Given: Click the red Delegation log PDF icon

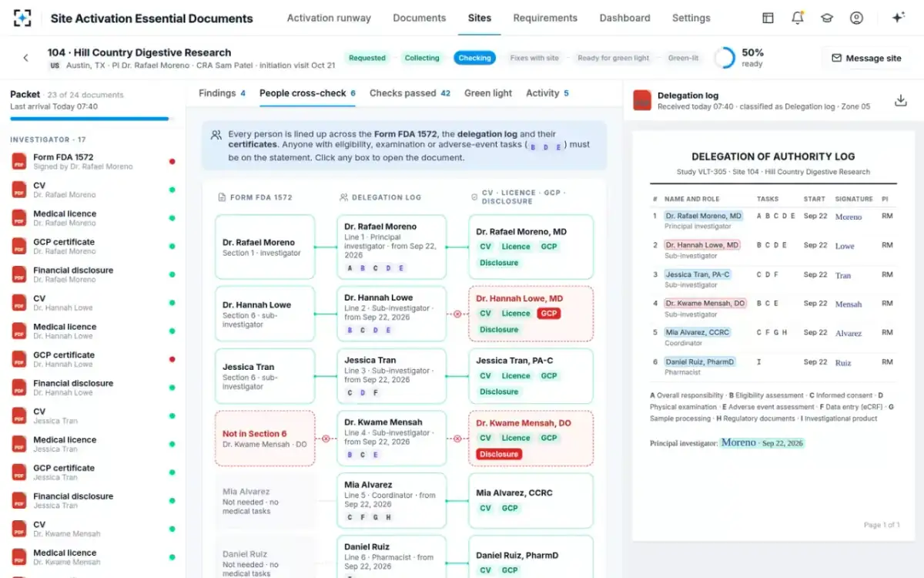Looking at the screenshot, I should click(x=642, y=100).
